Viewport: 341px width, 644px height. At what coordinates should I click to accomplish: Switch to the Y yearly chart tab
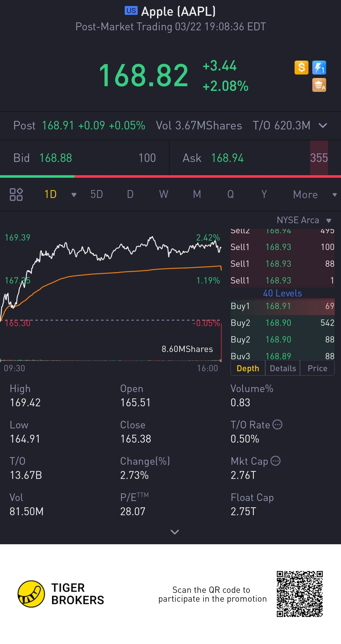pos(264,194)
